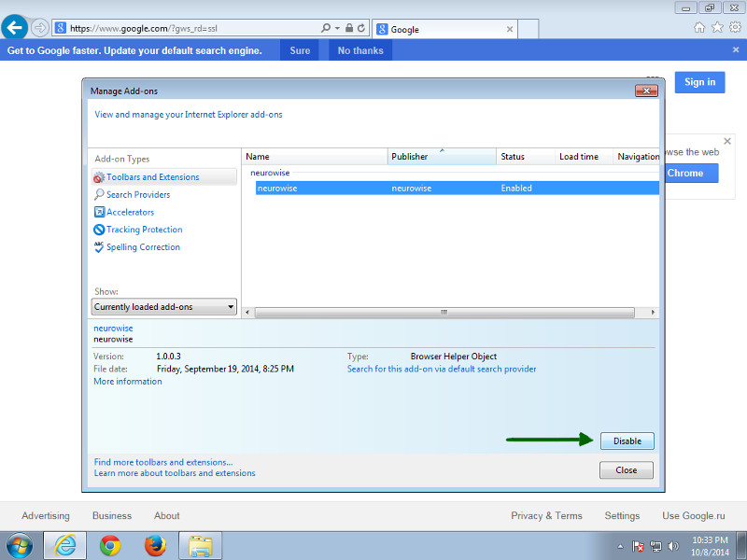
Task: Select Search Providers add-on type
Action: [x=138, y=195]
